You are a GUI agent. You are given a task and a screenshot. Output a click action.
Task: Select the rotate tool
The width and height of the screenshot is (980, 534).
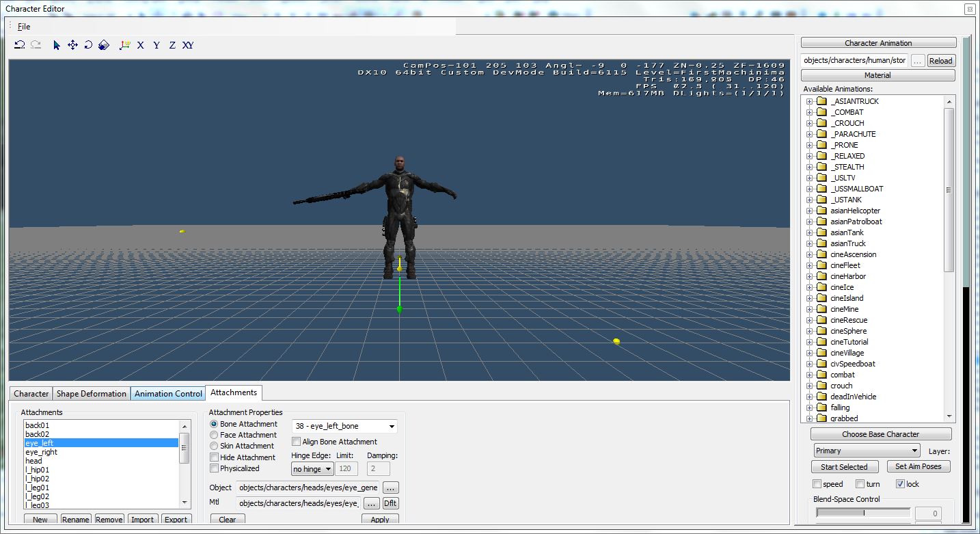click(87, 44)
